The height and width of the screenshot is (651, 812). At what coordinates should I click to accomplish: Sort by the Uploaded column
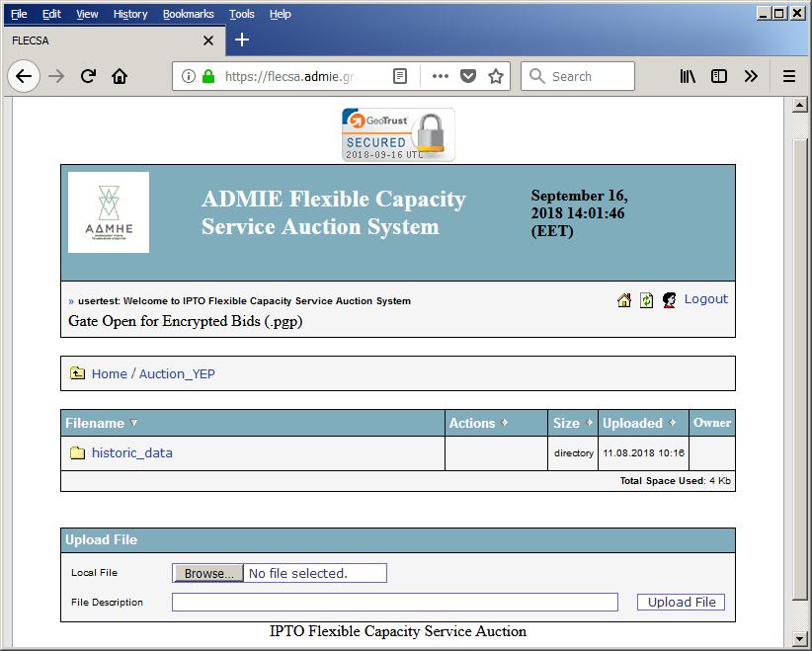pos(672,423)
